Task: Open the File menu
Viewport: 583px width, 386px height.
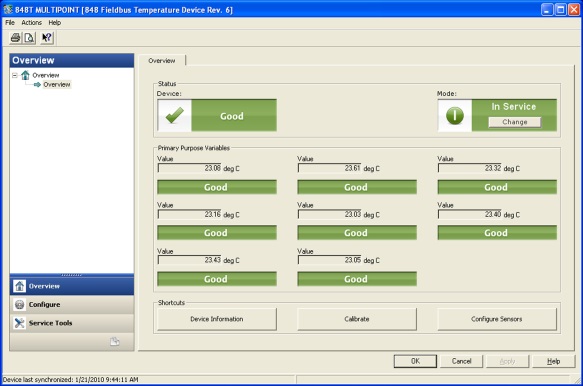Action: click(10, 23)
